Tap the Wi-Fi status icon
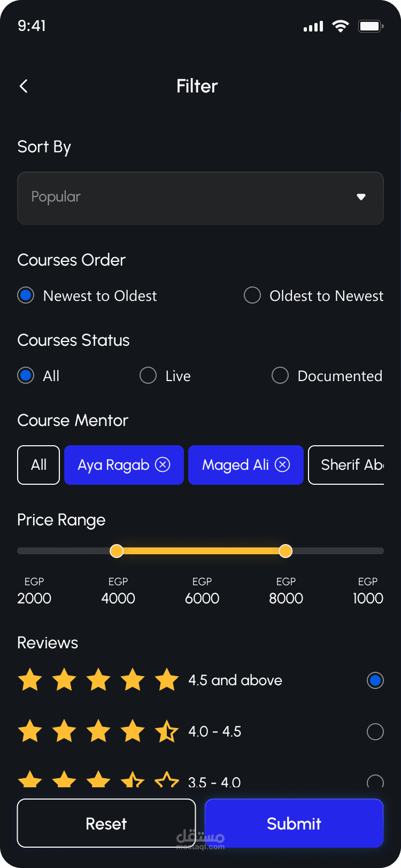The height and width of the screenshot is (868, 401). pos(340,26)
